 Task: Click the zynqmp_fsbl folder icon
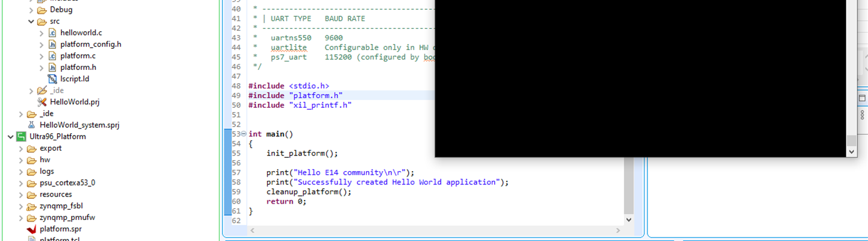coord(31,205)
